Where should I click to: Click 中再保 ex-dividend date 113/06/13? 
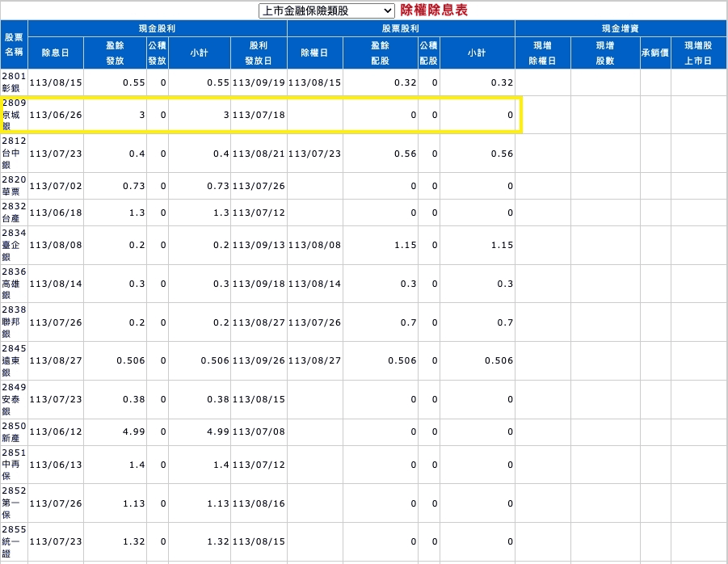click(56, 465)
